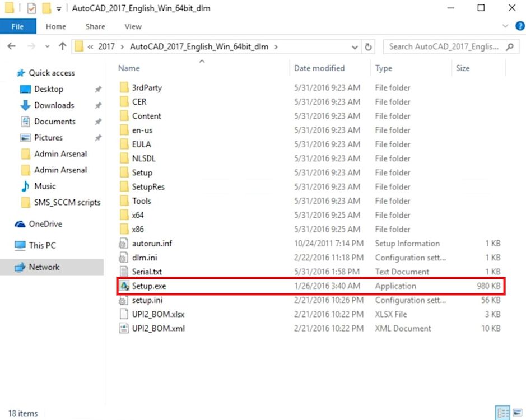Viewport: 526px width, 420px height.
Task: Select Network in the navigation pane
Action: pos(44,267)
